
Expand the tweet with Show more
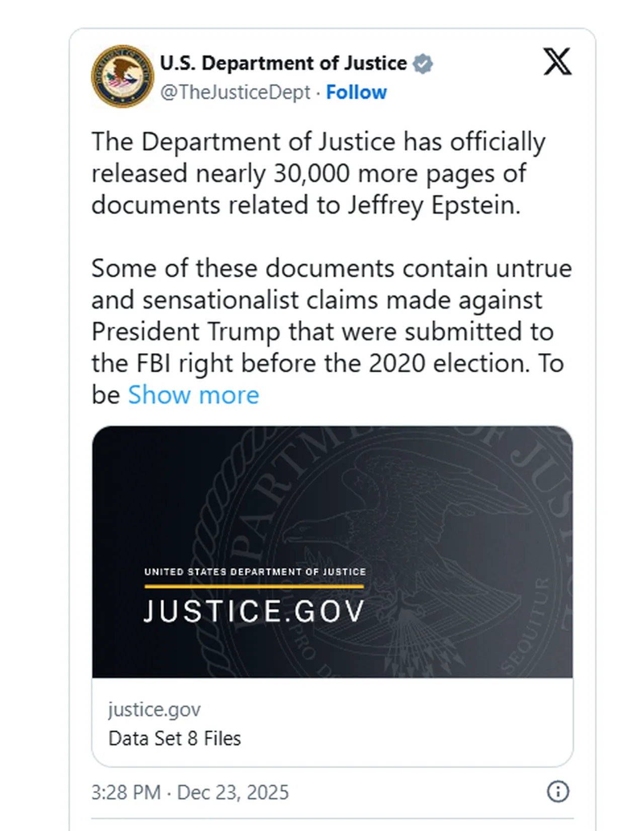193,395
